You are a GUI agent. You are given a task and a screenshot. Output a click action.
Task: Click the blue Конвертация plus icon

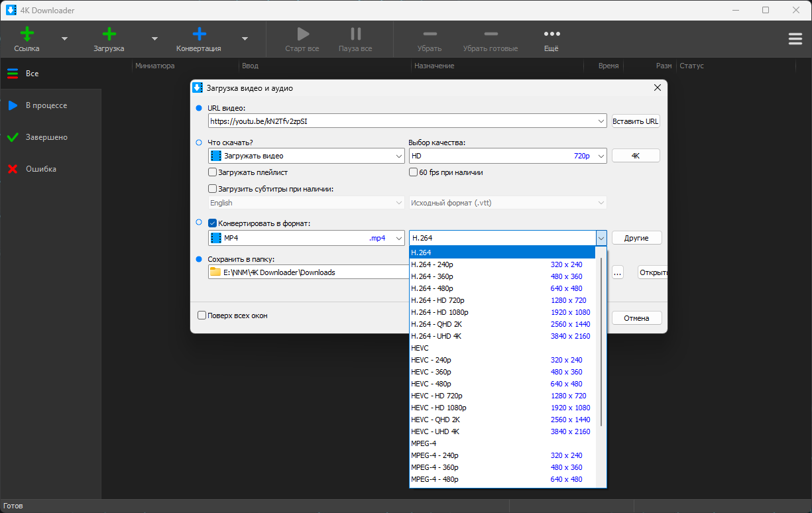pos(199,34)
